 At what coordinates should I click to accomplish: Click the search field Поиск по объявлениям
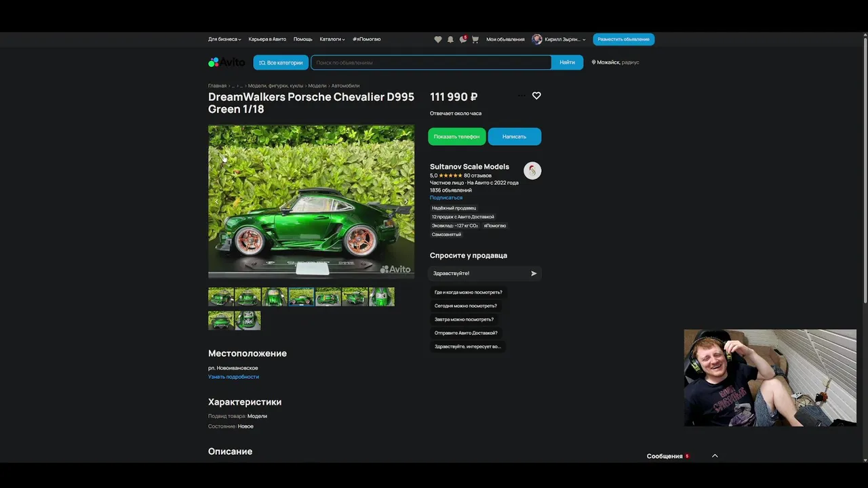(431, 62)
